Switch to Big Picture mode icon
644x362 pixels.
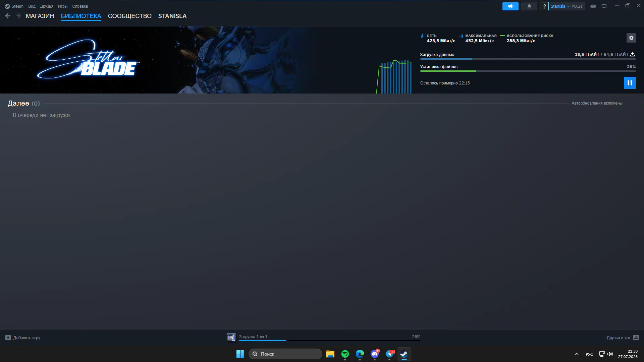(604, 6)
